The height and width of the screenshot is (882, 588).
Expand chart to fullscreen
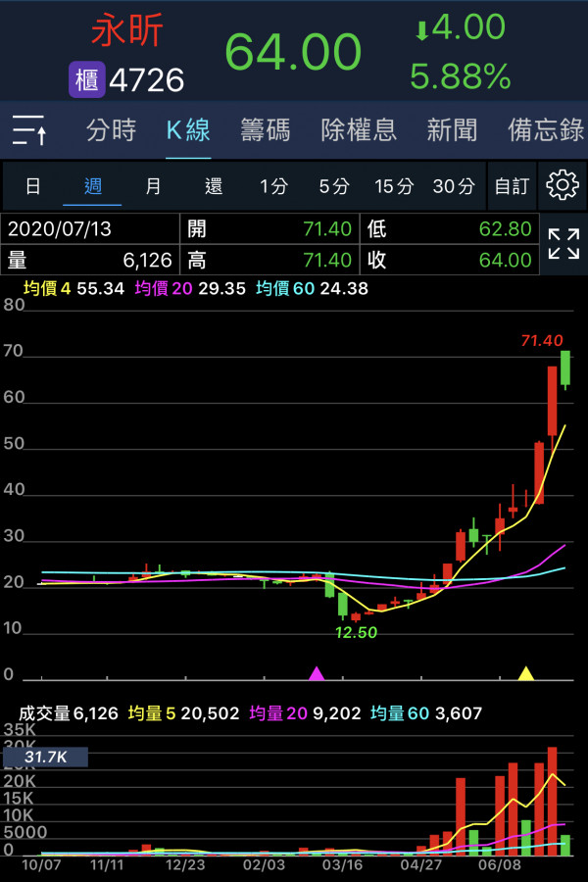pos(563,244)
